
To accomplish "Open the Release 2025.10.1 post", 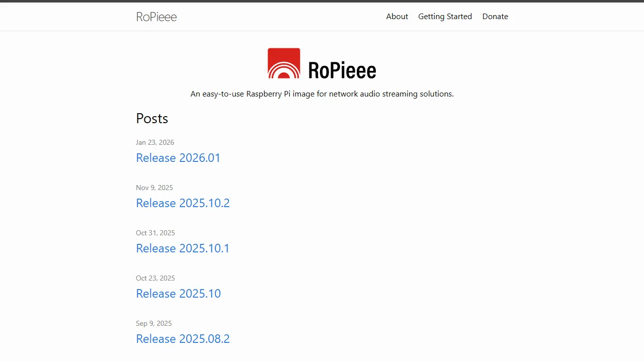I will tap(183, 248).
